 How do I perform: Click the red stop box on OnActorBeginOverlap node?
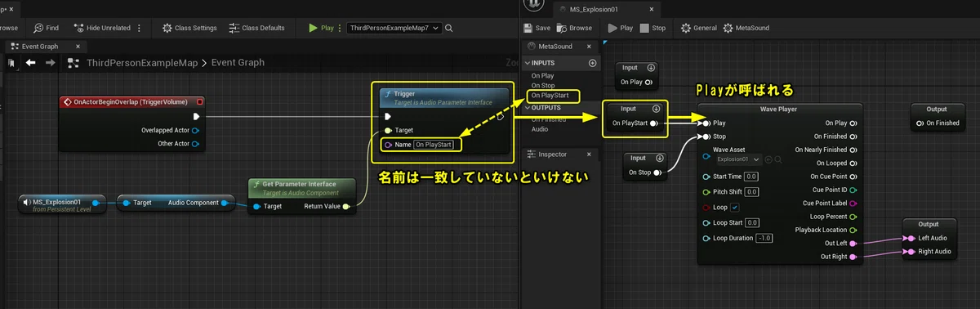[199, 101]
